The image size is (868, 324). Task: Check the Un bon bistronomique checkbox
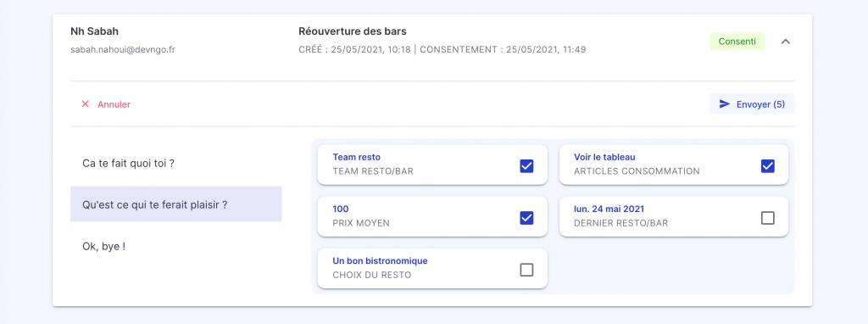point(526,270)
